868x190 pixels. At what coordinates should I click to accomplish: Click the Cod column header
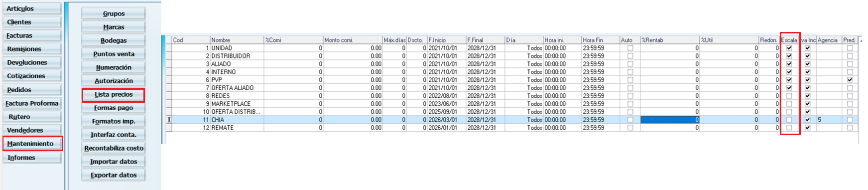pos(191,40)
